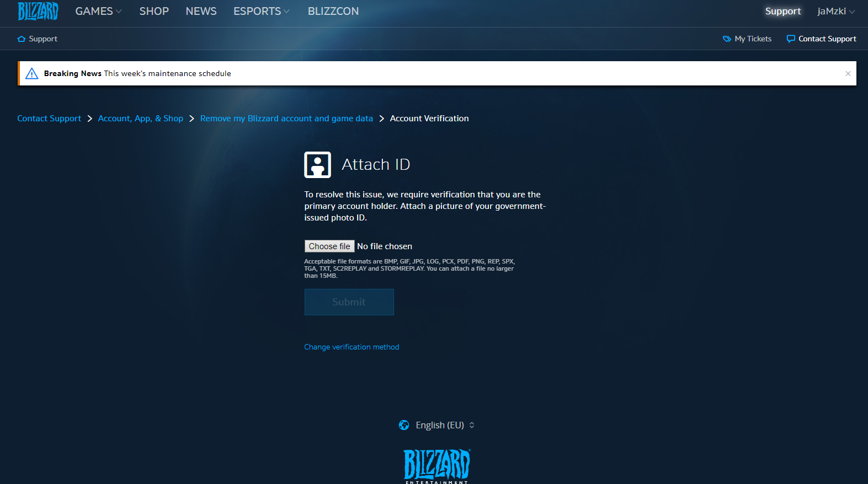Screen dimensions: 868x484
Task: Open the English (EU) language selector
Action: tap(445, 425)
